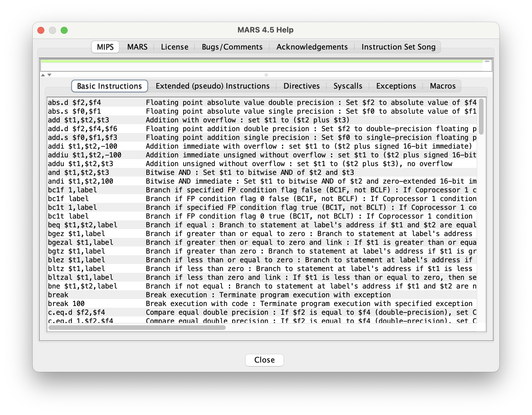532x415 pixels.
Task: Select the Macros tab
Action: [x=442, y=86]
